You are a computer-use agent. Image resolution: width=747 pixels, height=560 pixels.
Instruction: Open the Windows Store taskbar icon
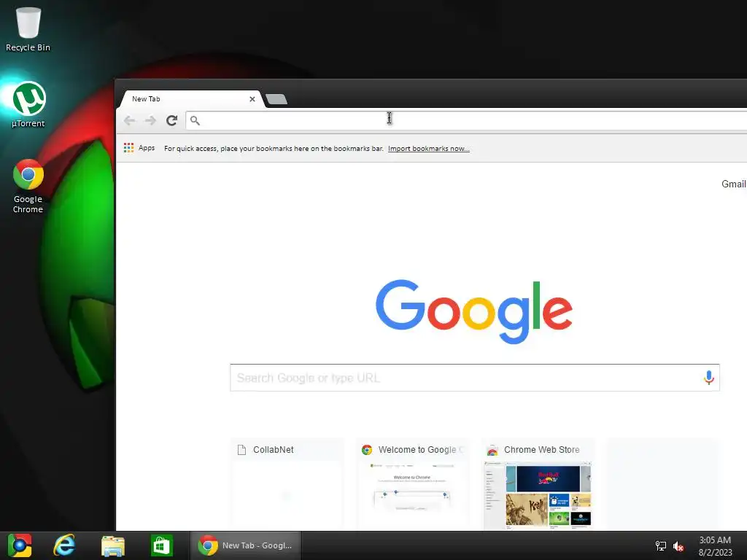pos(161,545)
